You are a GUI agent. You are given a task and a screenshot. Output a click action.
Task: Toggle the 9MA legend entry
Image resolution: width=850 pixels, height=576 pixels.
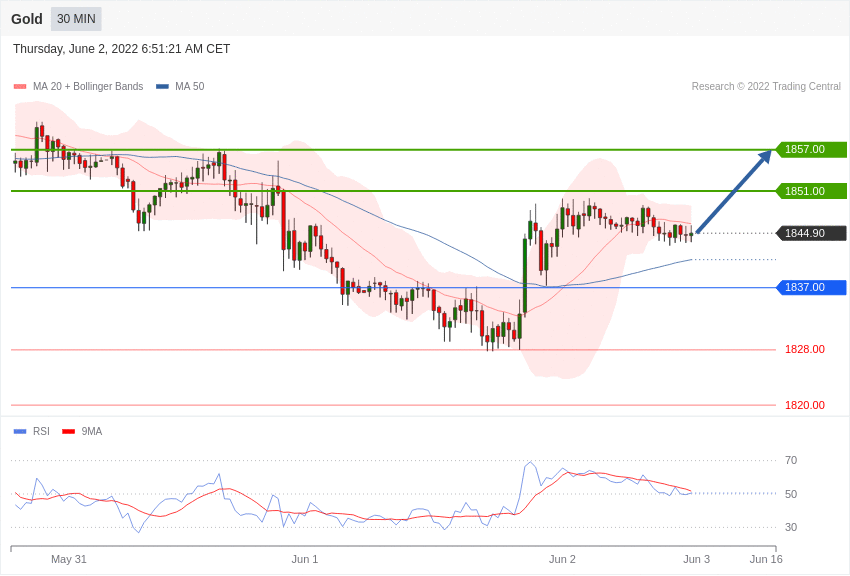pyautogui.click(x=82, y=431)
